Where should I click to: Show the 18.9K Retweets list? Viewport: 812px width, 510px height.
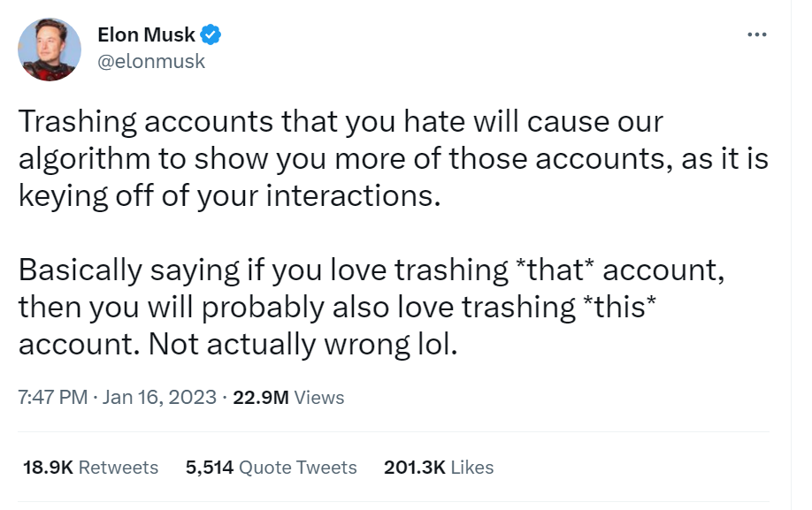pyautogui.click(x=90, y=467)
